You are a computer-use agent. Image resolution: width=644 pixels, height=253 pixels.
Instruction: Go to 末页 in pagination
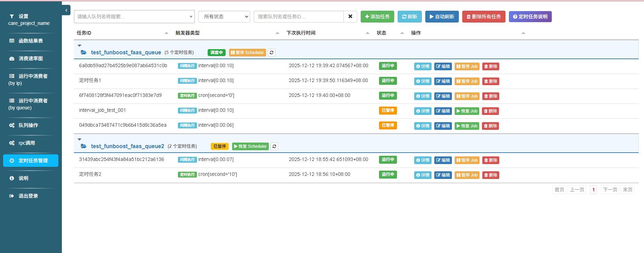pos(628,190)
